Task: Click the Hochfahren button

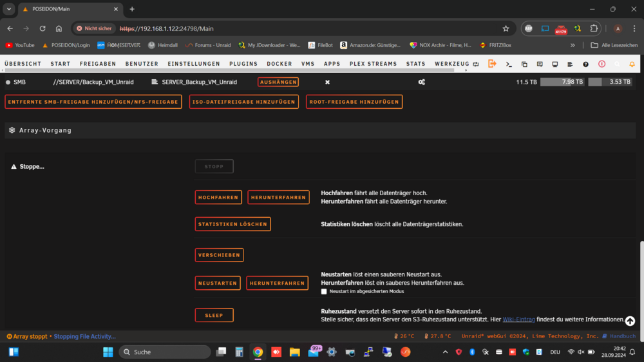Action: (x=218, y=197)
